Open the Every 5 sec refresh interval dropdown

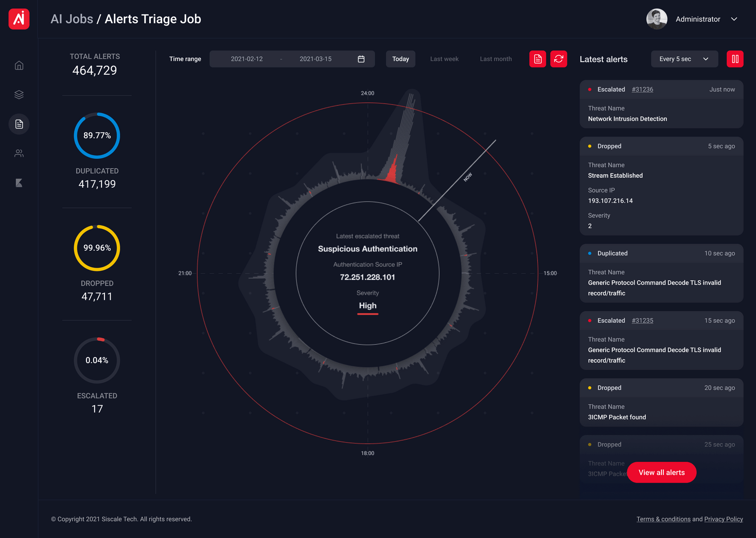coord(684,59)
